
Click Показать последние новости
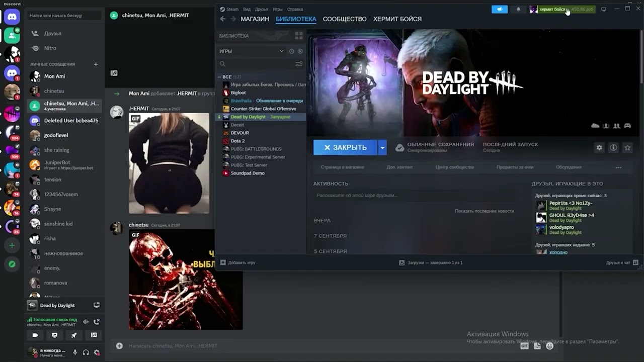pos(485,211)
